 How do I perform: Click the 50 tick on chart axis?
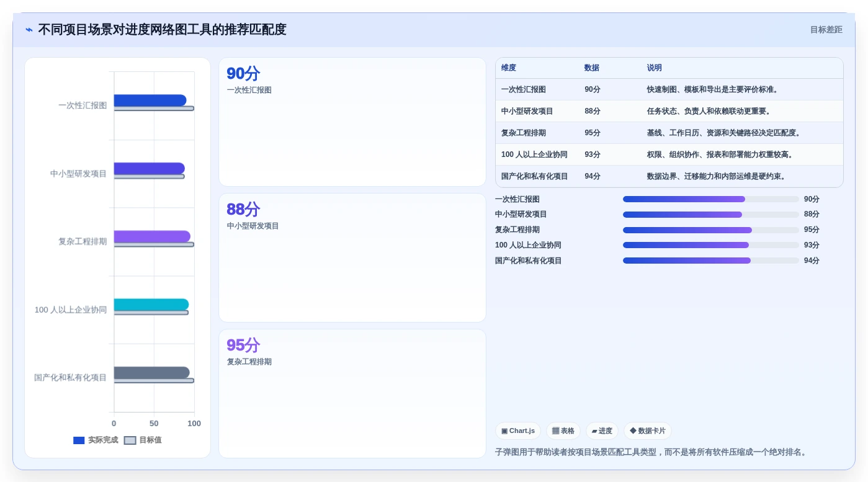pos(154,424)
